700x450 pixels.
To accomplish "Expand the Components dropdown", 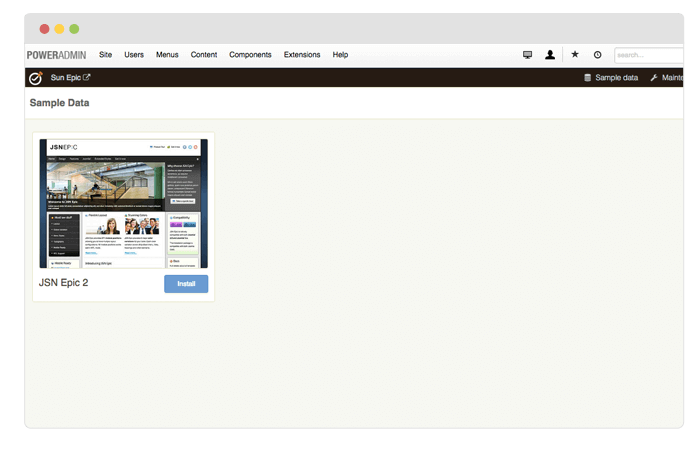I will 250,55.
